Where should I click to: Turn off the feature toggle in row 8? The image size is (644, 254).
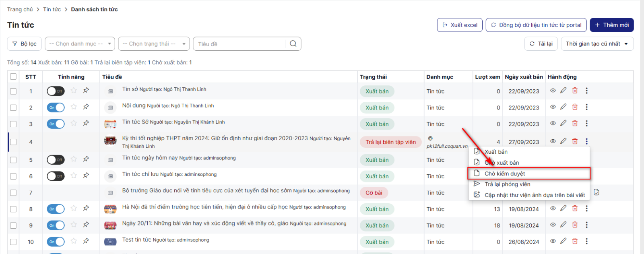[56, 209]
